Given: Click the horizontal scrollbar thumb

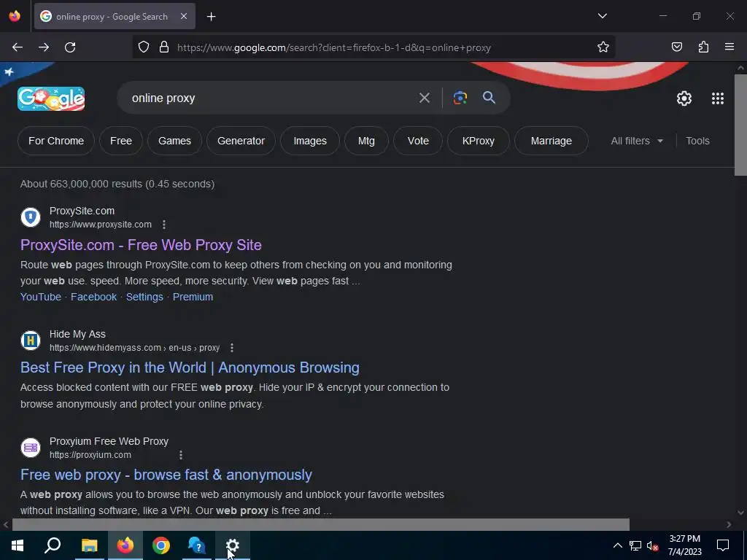Looking at the screenshot, I should coord(321,524).
